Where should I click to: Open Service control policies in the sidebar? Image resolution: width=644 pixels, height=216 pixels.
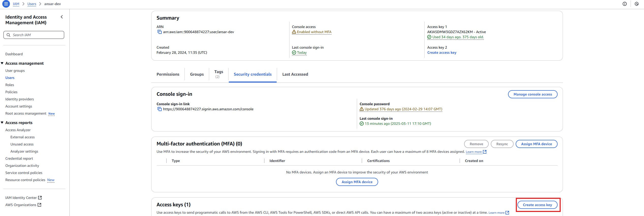pyautogui.click(x=24, y=173)
